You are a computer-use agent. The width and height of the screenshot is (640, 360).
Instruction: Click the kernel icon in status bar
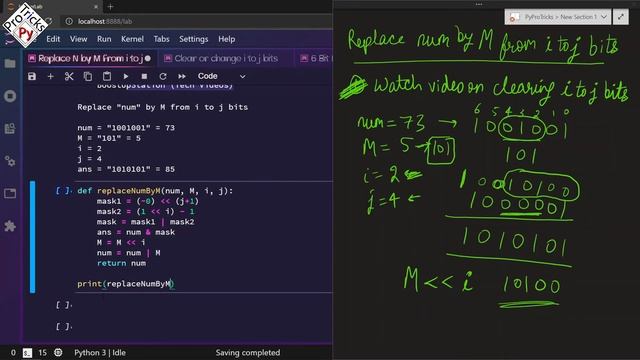tap(58, 353)
